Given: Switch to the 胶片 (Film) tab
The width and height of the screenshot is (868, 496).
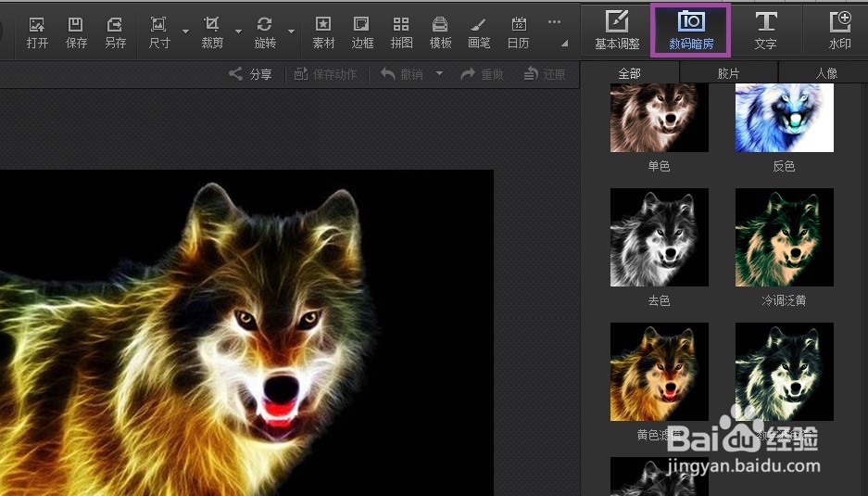Looking at the screenshot, I should click(x=728, y=73).
